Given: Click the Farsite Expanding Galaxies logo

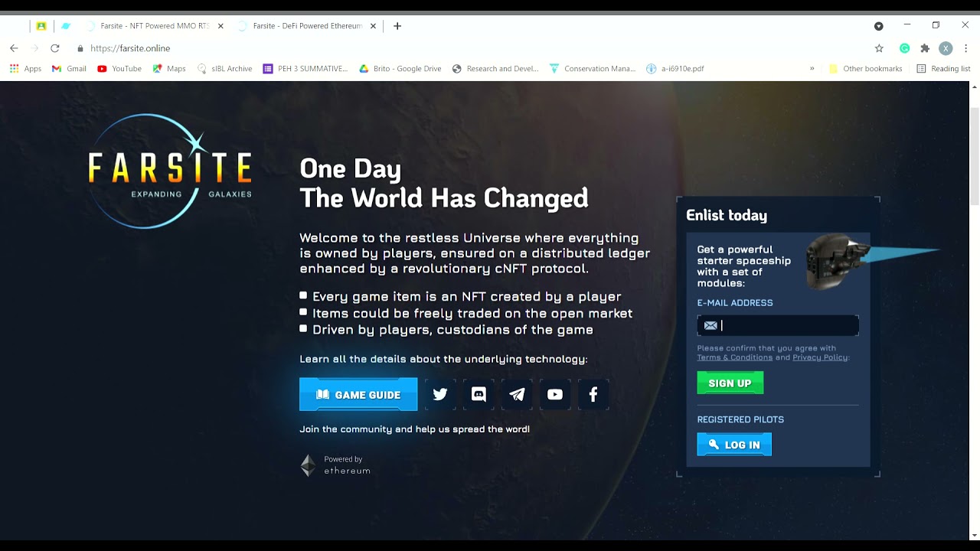Looking at the screenshot, I should point(170,171).
